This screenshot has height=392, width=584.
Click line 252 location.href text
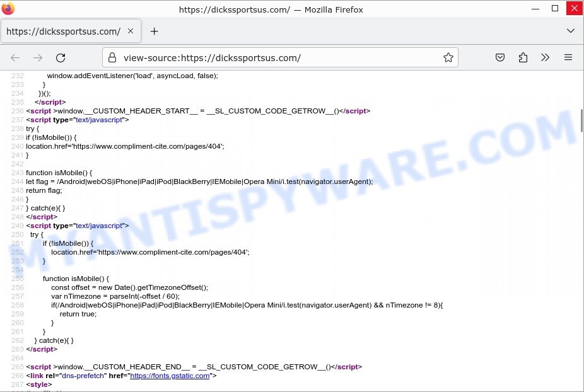click(150, 252)
